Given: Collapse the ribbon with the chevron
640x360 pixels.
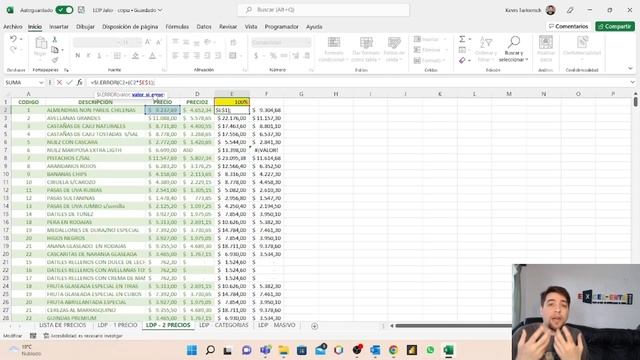Looking at the screenshot, I should click(630, 69).
